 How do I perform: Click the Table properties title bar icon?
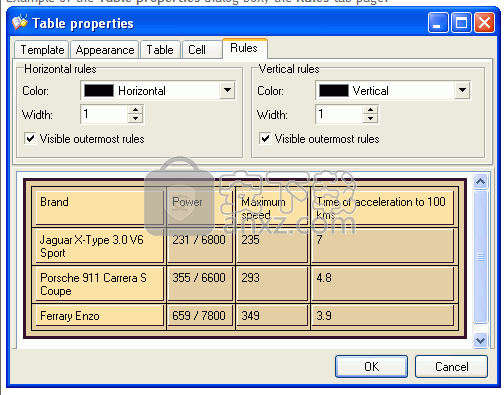tap(20, 23)
